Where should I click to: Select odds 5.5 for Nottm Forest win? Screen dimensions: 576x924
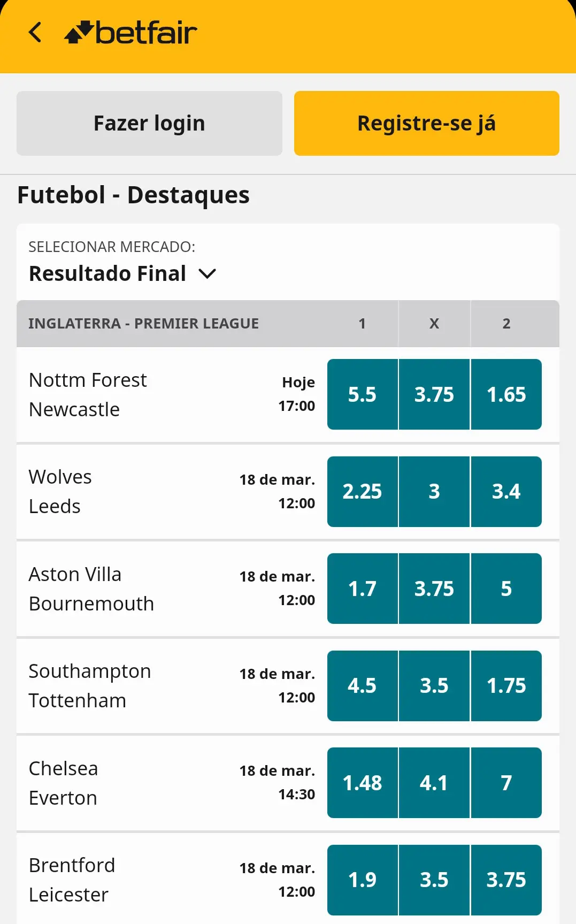pyautogui.click(x=363, y=394)
